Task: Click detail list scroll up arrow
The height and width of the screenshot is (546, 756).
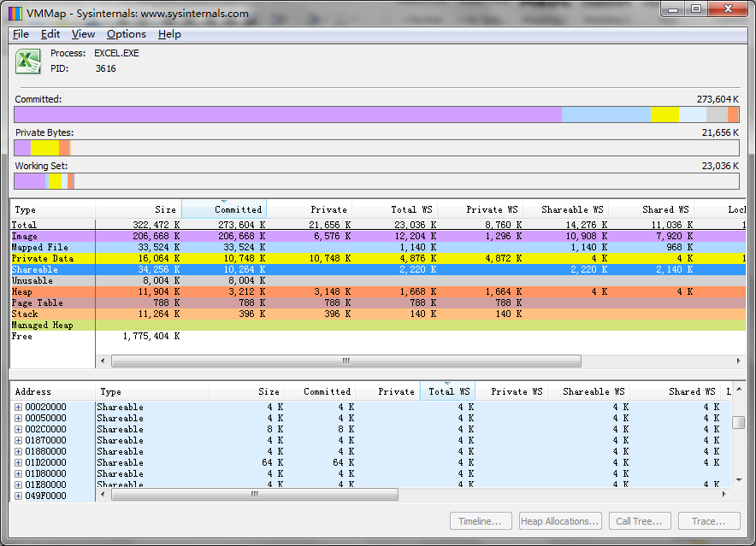Action: tap(739, 390)
